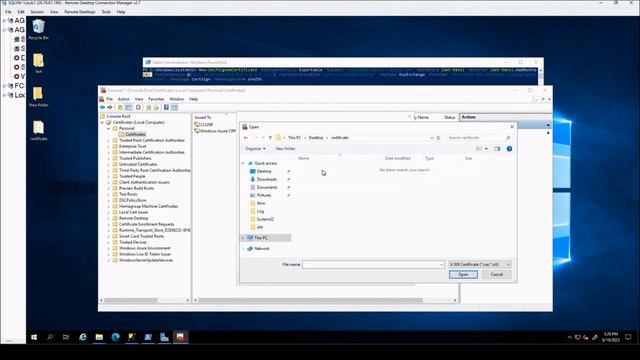The image size is (640, 360).
Task: Collapse Quick access in Open dialog
Action: pos(243,163)
